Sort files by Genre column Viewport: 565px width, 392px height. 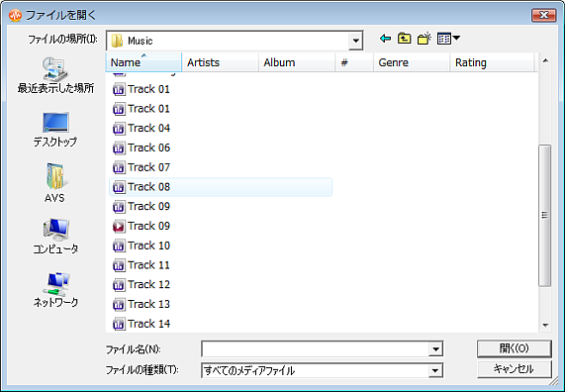coord(412,62)
